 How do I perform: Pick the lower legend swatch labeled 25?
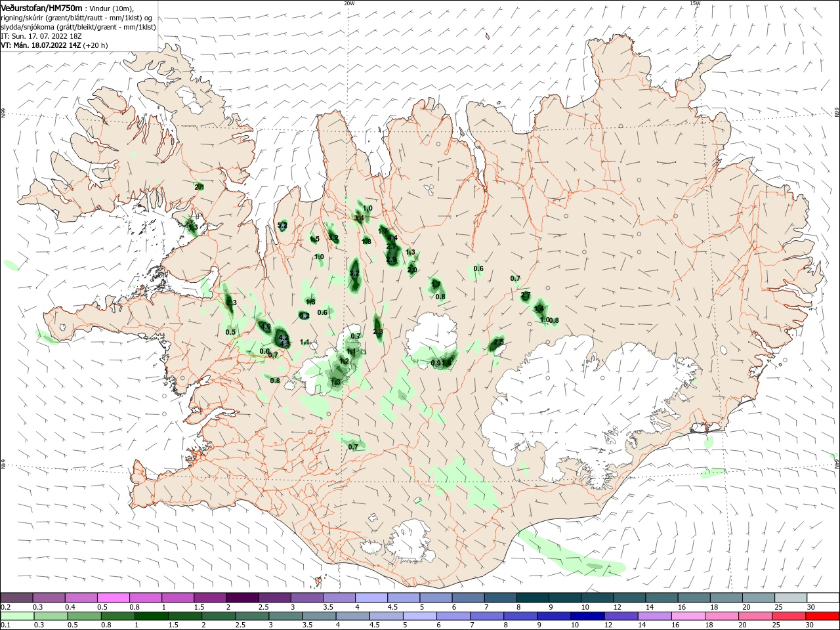point(789,616)
